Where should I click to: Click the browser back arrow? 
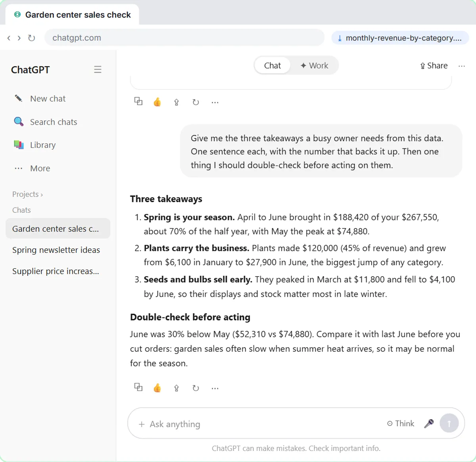coord(9,38)
